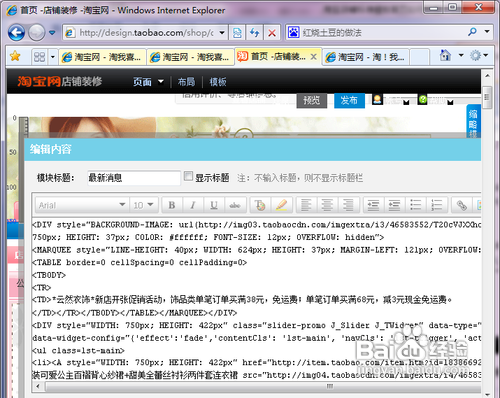Click the <TABLE border=0 code line
This screenshot has height=398, width=500.
tap(139, 262)
